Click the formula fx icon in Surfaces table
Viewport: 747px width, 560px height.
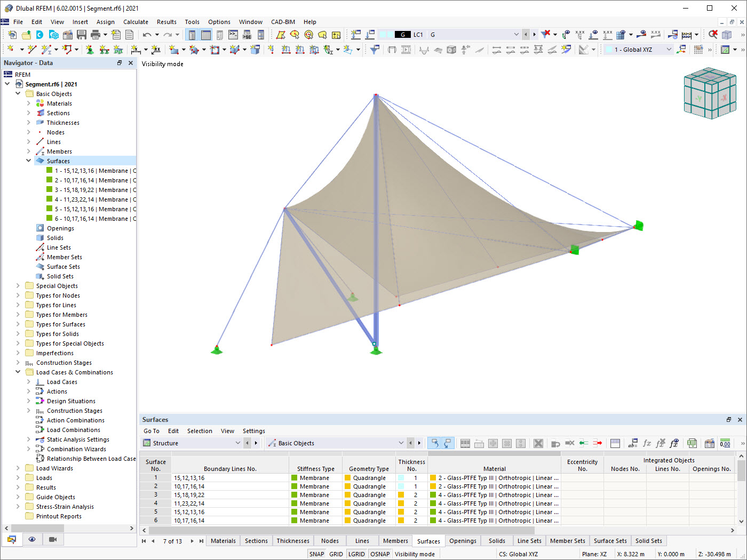coord(647,443)
